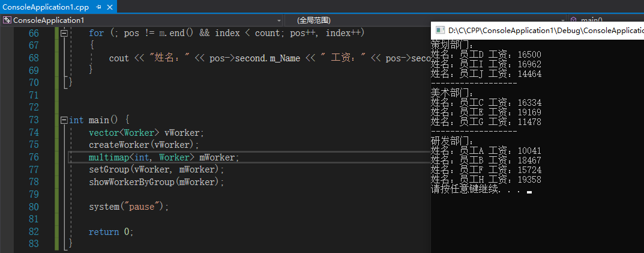Image resolution: width=644 pixels, height=253 pixels.
Task: Select line number 76 in gutter
Action: (x=33, y=157)
